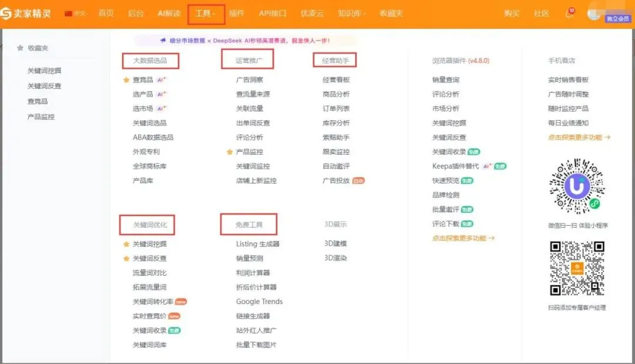Open 关键词词库 tool
The height and width of the screenshot is (364, 635).
tap(149, 345)
